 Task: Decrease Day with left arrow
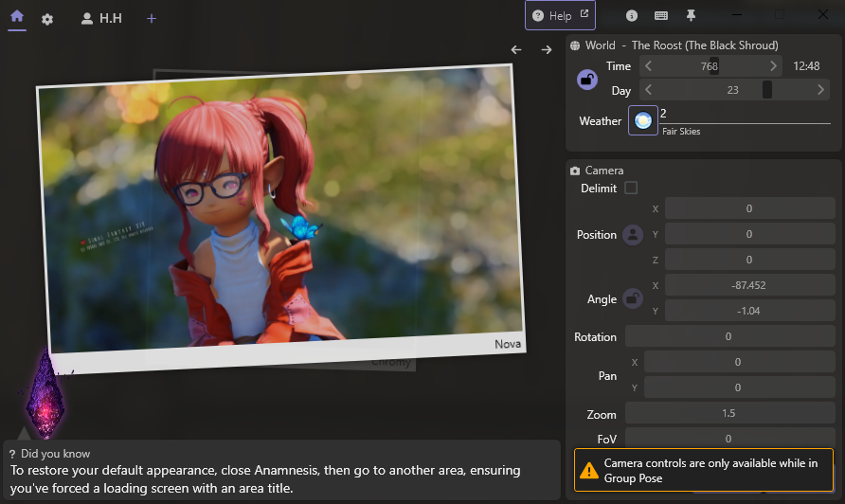pyautogui.click(x=648, y=89)
